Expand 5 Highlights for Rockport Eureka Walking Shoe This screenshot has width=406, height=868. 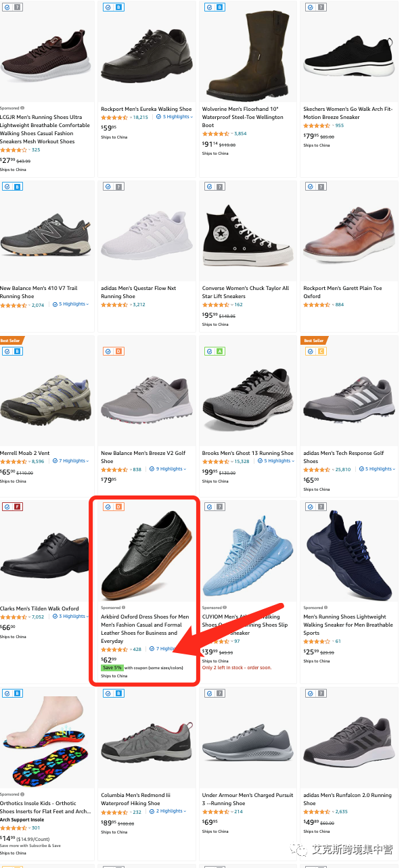(x=175, y=117)
